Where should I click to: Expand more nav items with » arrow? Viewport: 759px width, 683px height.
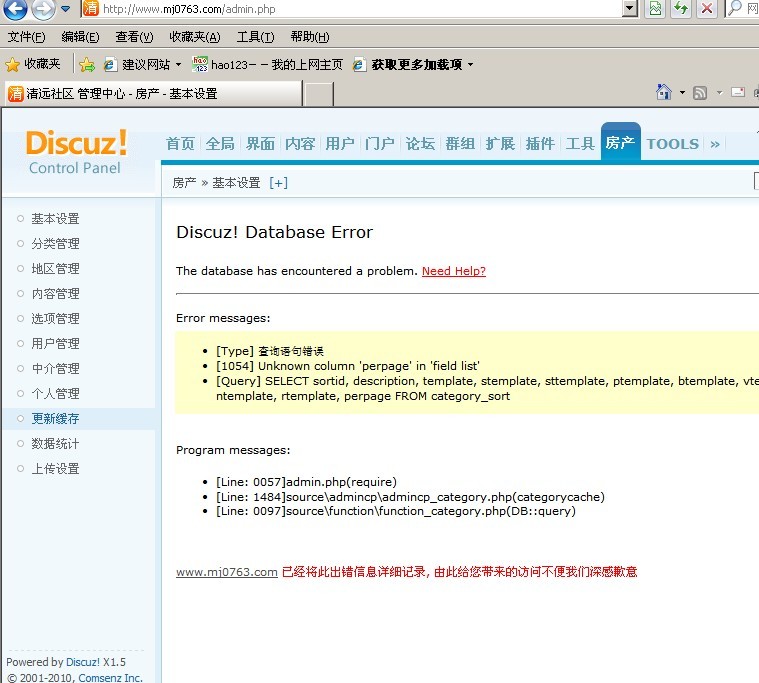715,144
